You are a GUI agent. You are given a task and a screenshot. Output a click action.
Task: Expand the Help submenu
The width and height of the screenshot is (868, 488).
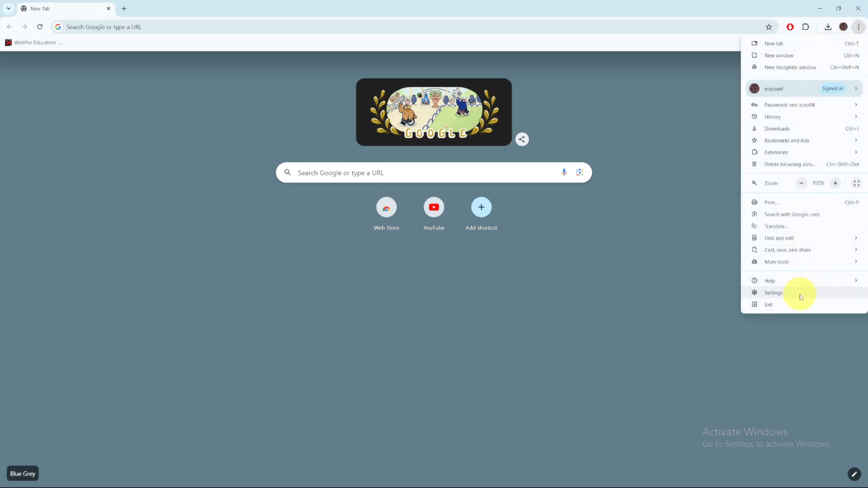click(x=805, y=280)
